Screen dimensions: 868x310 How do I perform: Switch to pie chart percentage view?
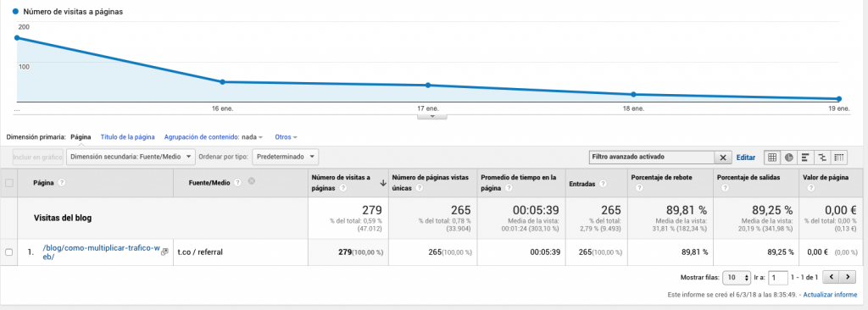[x=788, y=158]
